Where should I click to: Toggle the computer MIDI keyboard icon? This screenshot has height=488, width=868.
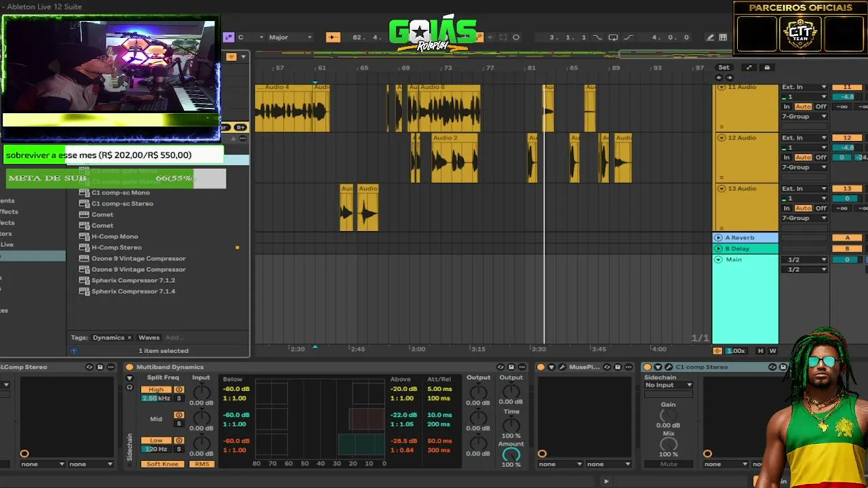[x=723, y=37]
